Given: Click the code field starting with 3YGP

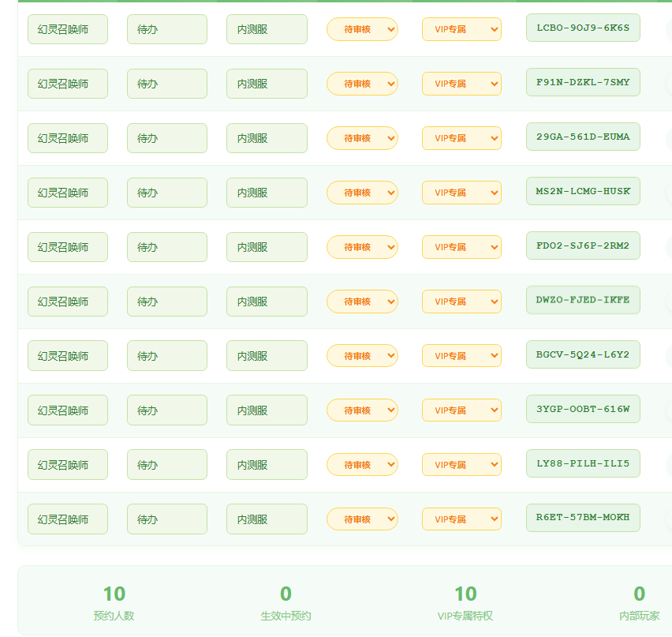Looking at the screenshot, I should click(583, 409).
